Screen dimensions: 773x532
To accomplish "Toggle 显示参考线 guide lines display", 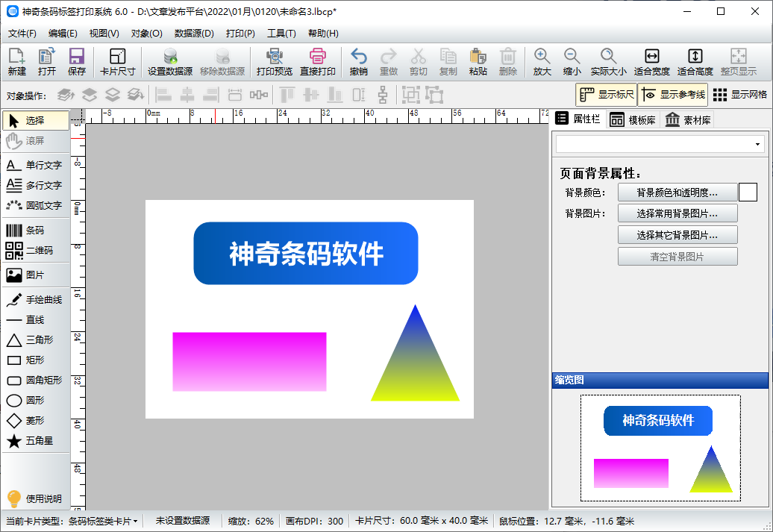I will 672,95.
